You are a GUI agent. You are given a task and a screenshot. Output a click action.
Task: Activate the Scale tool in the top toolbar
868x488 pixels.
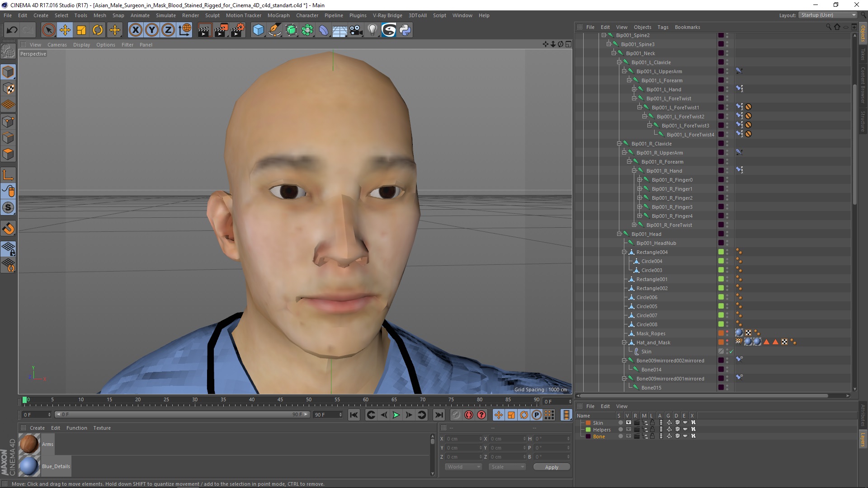pyautogui.click(x=81, y=30)
